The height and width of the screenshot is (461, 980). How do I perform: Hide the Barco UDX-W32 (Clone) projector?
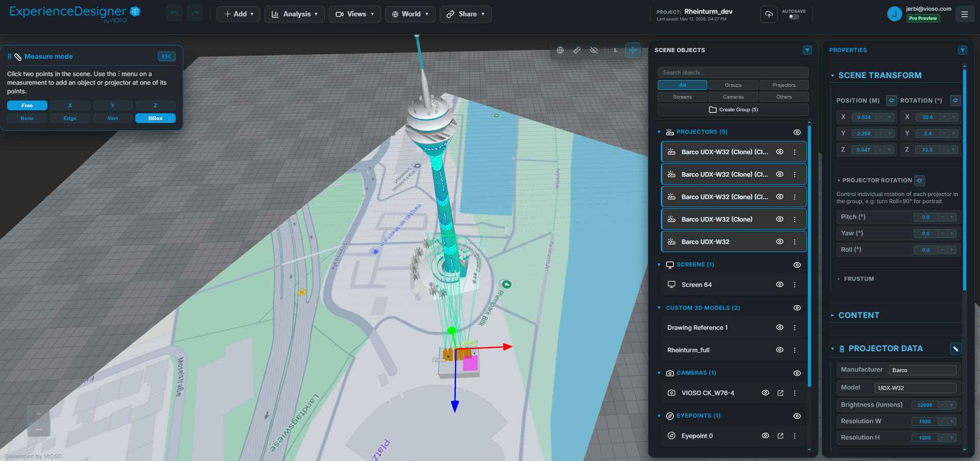[x=780, y=219]
